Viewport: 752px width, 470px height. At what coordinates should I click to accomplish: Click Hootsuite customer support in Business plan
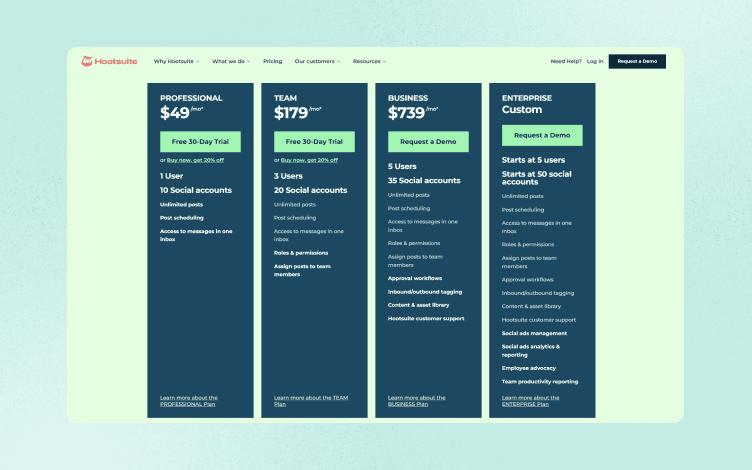(426, 318)
